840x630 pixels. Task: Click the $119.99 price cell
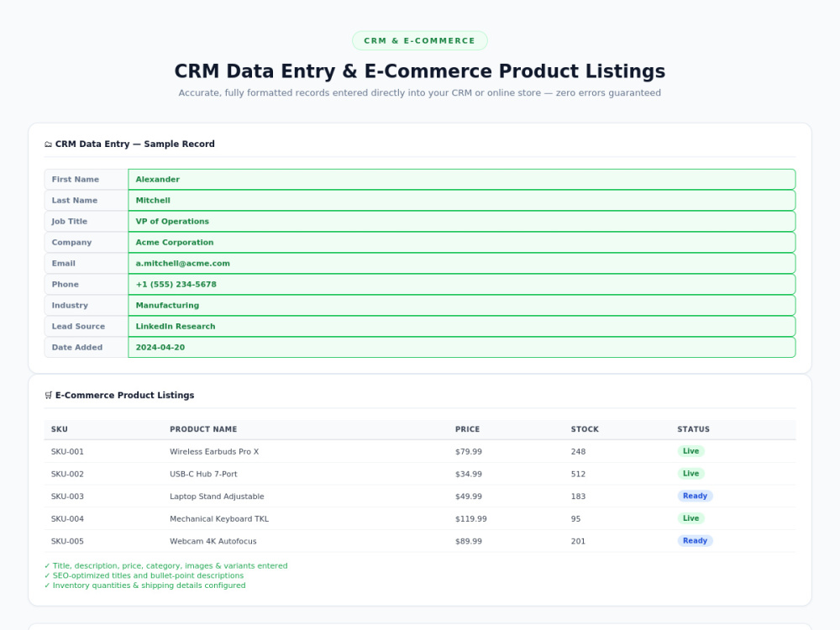pyautogui.click(x=471, y=519)
